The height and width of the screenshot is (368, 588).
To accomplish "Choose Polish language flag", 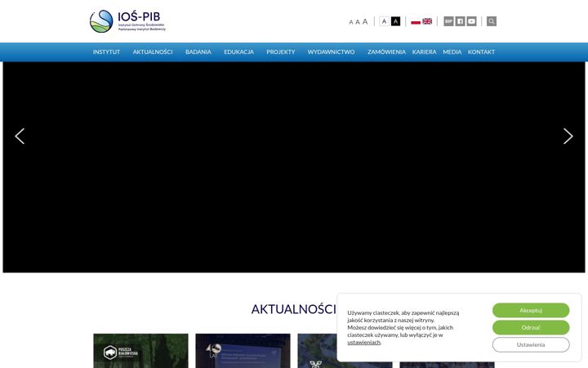I will [416, 21].
